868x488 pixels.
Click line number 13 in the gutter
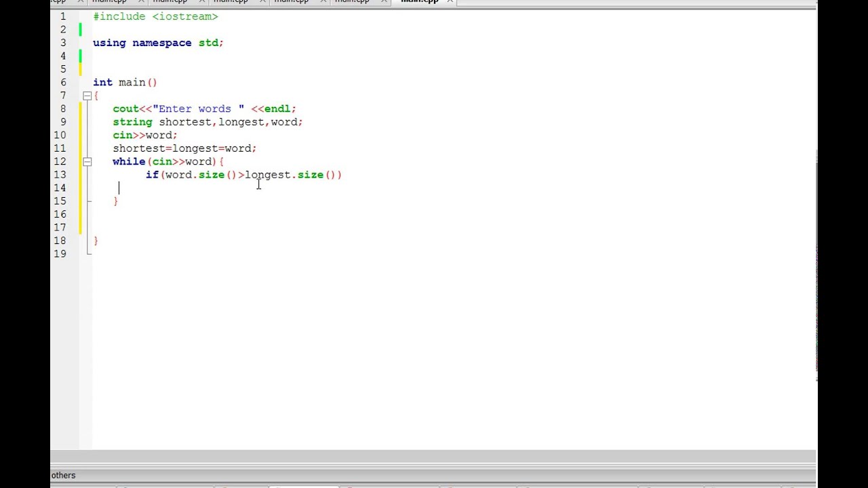[x=60, y=175]
